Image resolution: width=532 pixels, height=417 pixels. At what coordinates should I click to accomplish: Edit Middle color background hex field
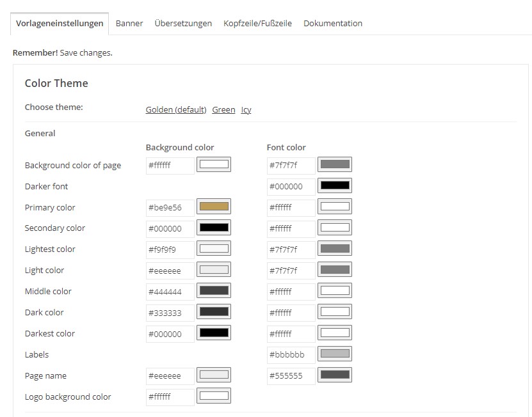pos(170,292)
